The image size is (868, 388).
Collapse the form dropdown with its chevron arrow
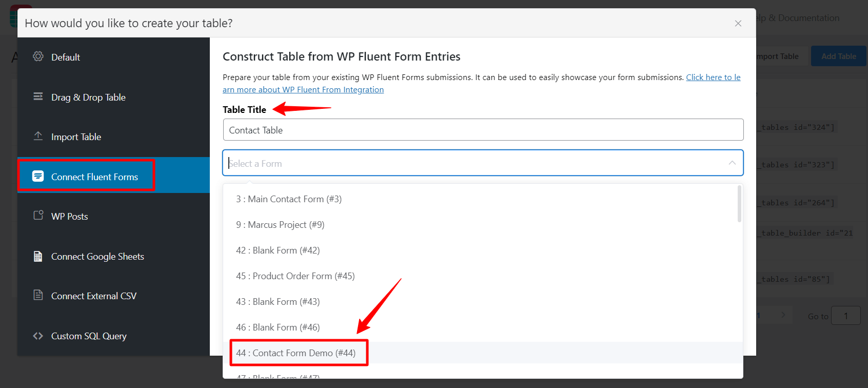coord(732,163)
